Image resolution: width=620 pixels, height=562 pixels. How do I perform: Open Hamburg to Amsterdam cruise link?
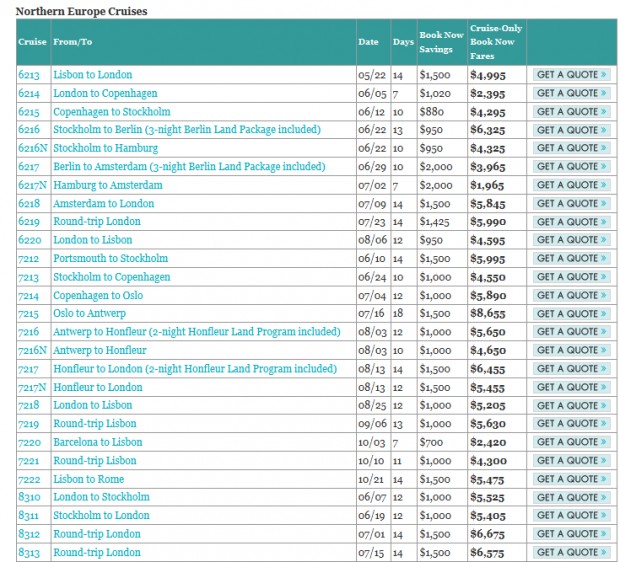click(x=108, y=185)
